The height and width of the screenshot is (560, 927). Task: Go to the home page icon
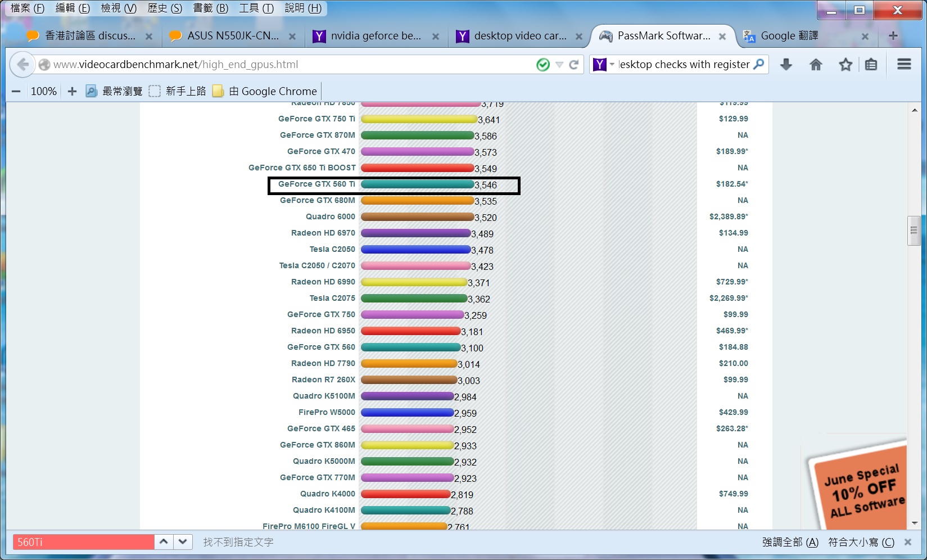click(x=816, y=65)
